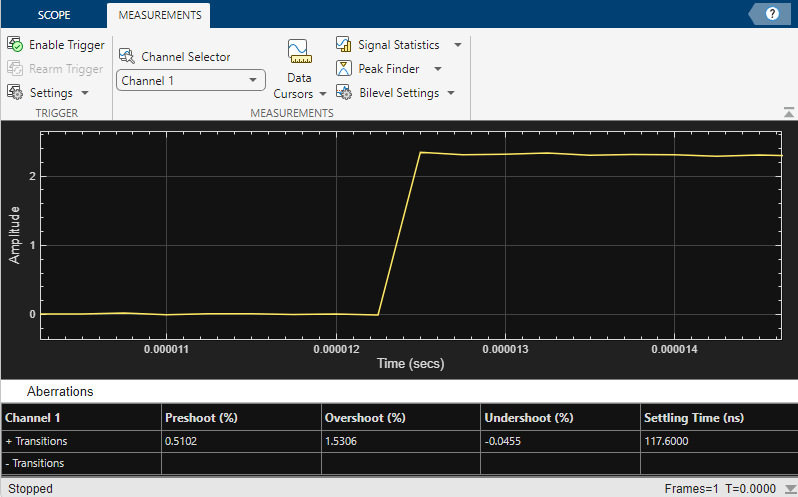This screenshot has width=798, height=497.
Task: Click the Channel Selector icon
Action: pyautogui.click(x=127, y=56)
